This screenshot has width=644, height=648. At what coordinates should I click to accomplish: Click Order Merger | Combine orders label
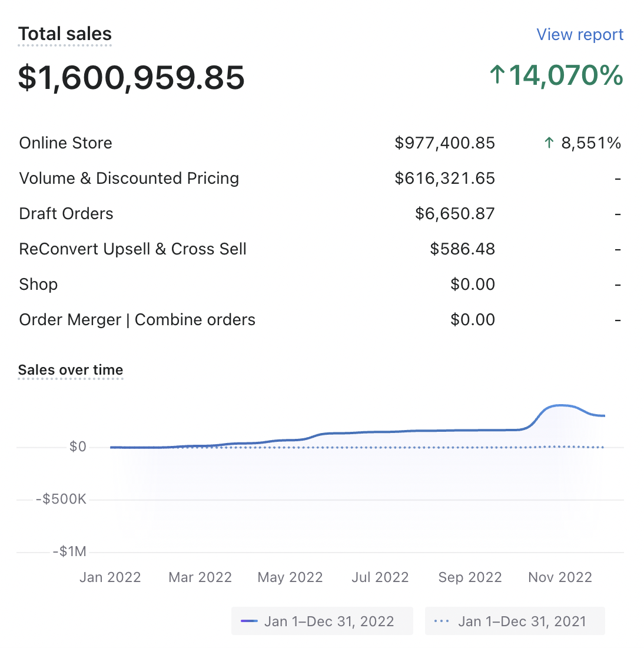coord(137,320)
